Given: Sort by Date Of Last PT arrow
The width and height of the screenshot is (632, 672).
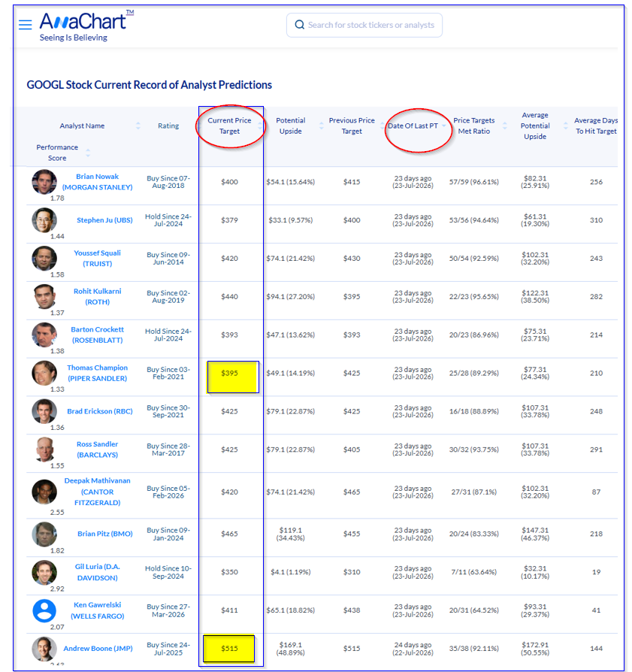Looking at the screenshot, I should 444,126.
